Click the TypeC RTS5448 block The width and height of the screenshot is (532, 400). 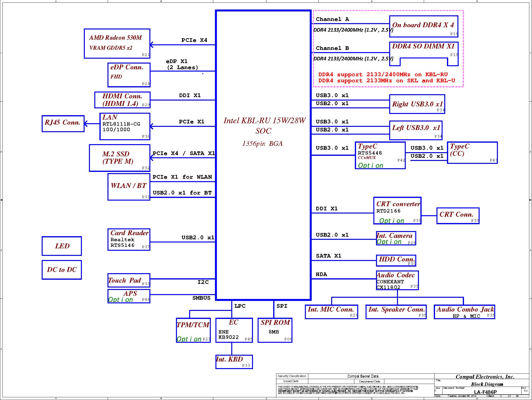tap(380, 155)
